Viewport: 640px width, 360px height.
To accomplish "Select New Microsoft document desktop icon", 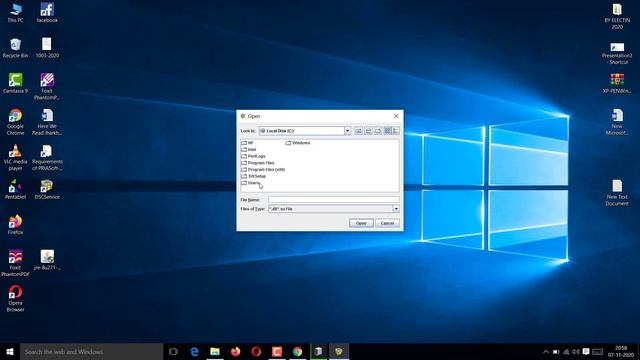I will [x=617, y=122].
